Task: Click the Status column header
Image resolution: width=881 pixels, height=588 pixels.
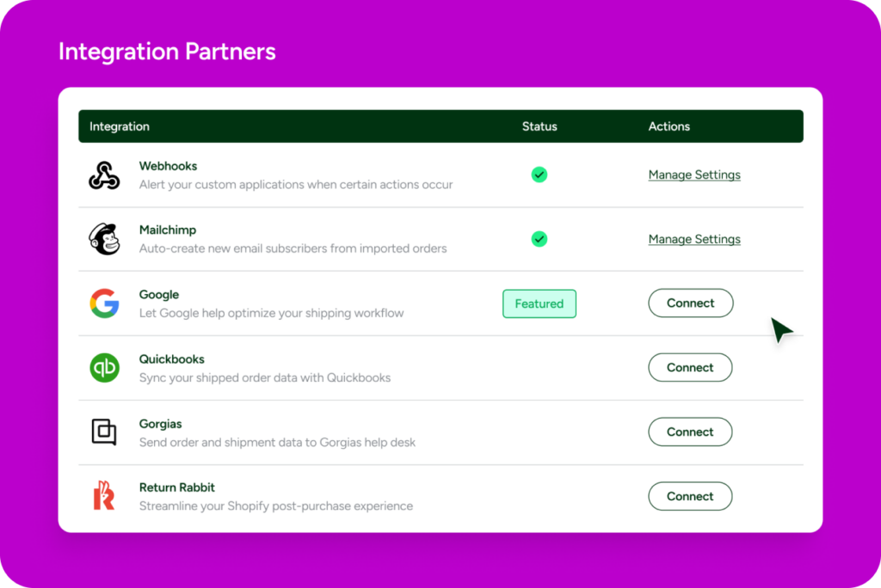Action: [539, 126]
